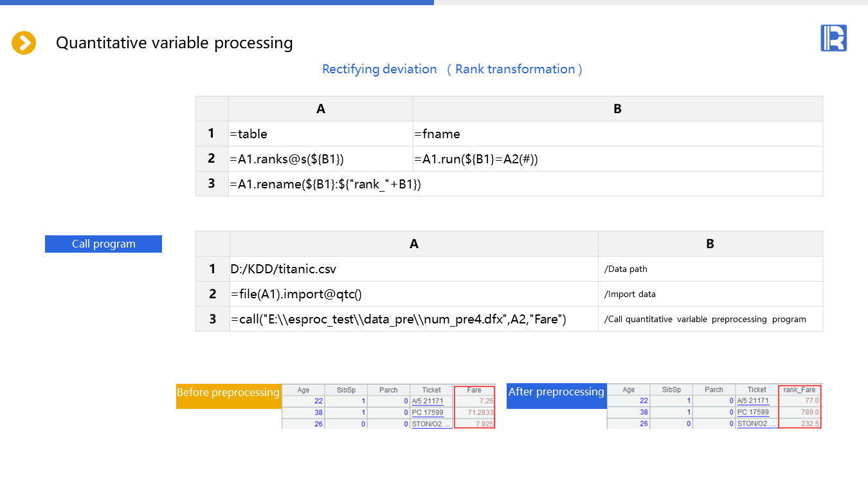Viewport: 868px width, 488px height.
Task: Click the rank_Fare column header thumbnail
Action: click(799, 390)
